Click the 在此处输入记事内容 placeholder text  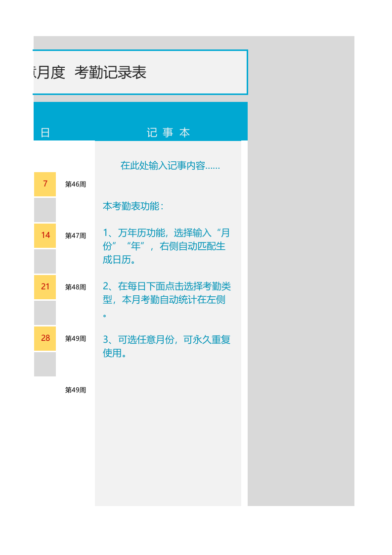[x=170, y=166]
